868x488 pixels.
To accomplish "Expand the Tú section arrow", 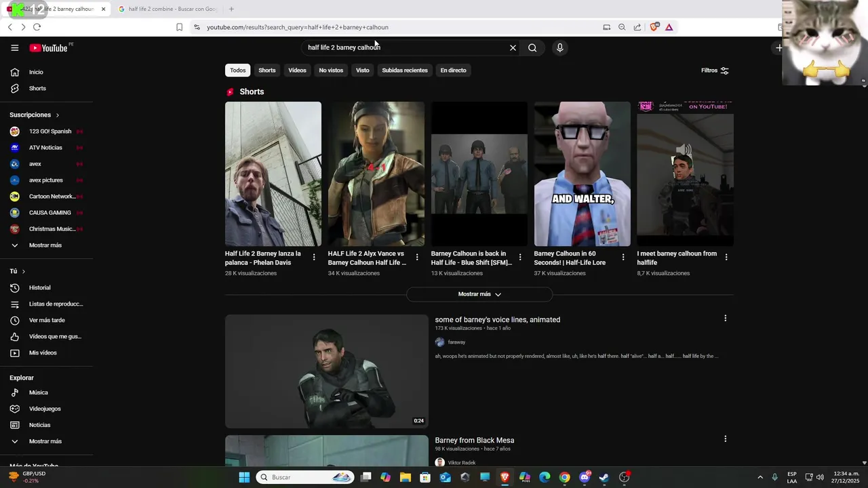I will coord(24,271).
